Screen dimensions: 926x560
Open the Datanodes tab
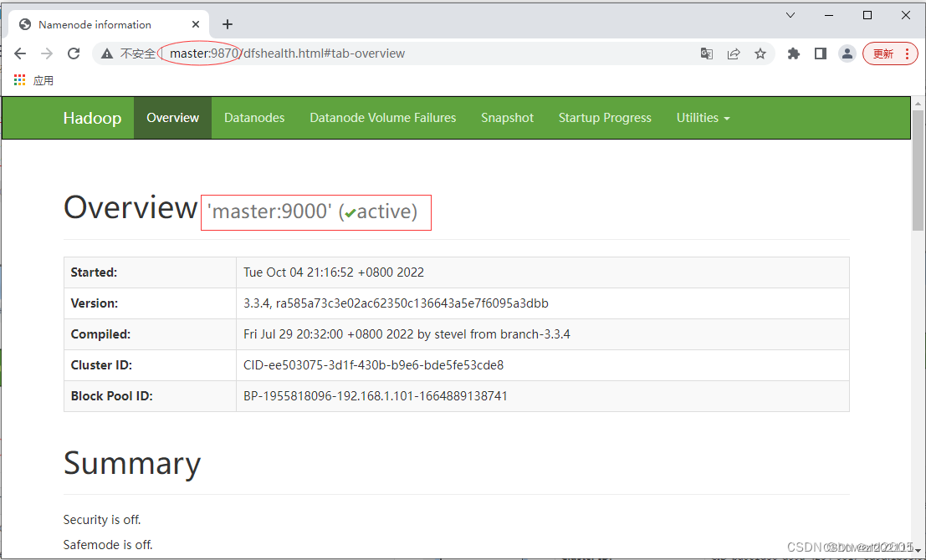pyautogui.click(x=254, y=118)
